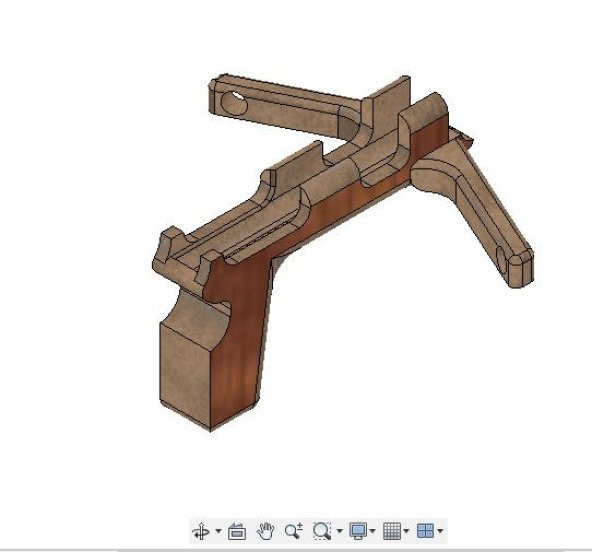Image resolution: width=592 pixels, height=552 pixels.
Task: Select the Pan hand tool
Action: click(265, 531)
